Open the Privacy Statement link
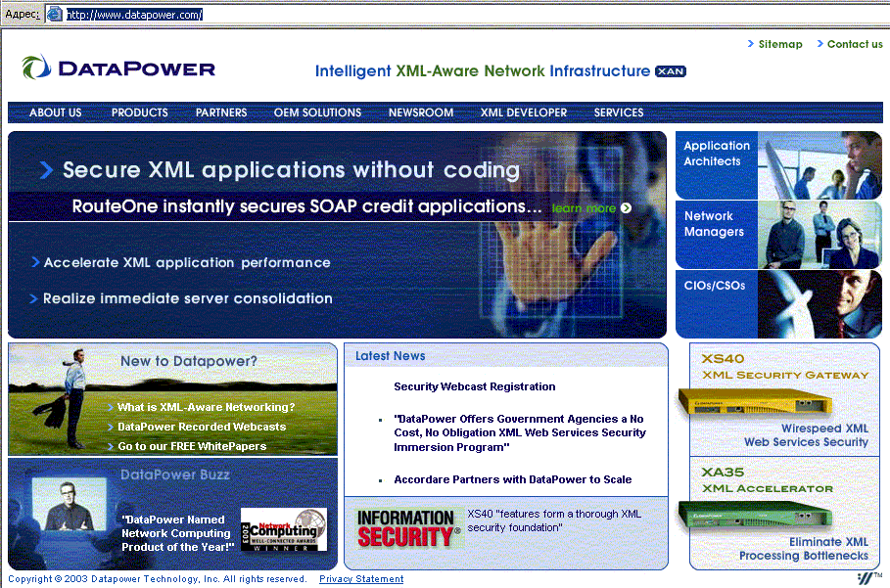 click(x=361, y=579)
